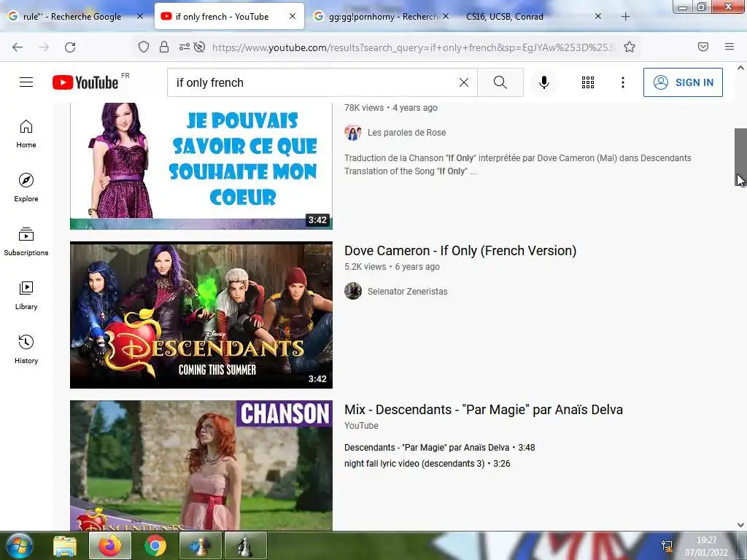Viewport: 747px width, 560px height.
Task: Click the autoplay blocked icon in address bar
Action: point(200,47)
